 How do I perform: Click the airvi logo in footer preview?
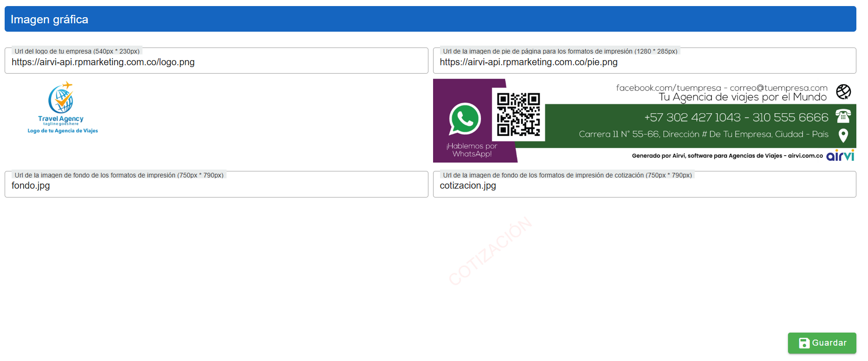click(x=840, y=155)
